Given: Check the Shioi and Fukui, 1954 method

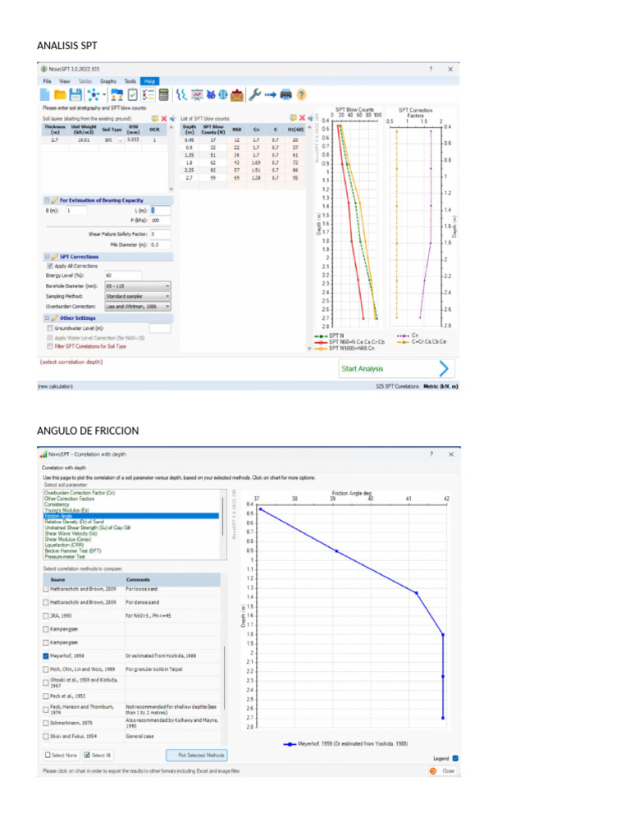Looking at the screenshot, I should tap(46, 736).
